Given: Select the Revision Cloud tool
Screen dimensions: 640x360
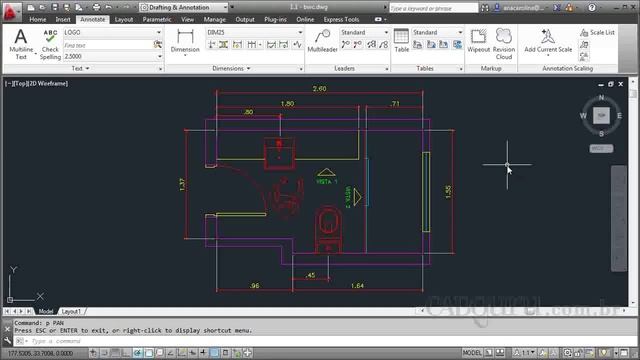Looking at the screenshot, I should point(504,44).
